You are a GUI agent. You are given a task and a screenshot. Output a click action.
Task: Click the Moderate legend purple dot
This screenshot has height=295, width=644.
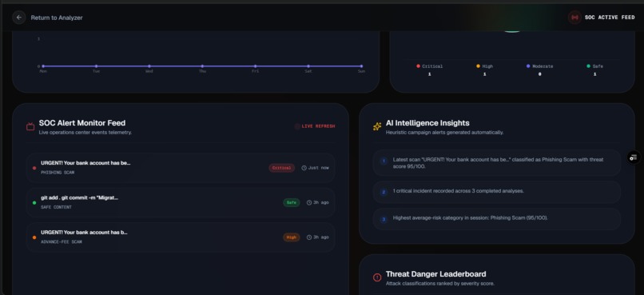(x=528, y=66)
